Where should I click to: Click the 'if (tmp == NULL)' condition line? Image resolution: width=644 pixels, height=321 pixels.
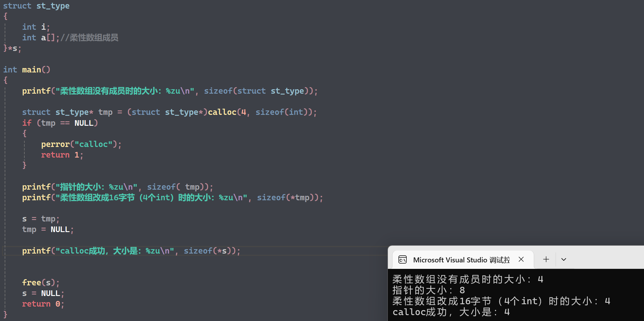pyautogui.click(x=60, y=123)
